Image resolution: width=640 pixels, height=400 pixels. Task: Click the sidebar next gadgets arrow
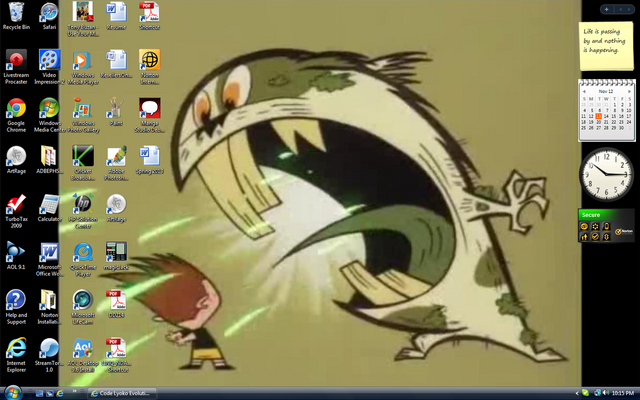tap(629, 9)
